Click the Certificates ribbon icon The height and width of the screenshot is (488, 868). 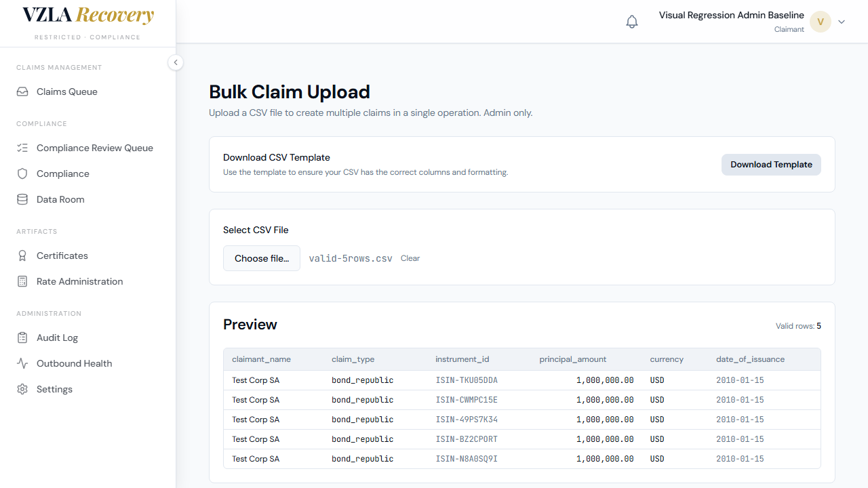22,256
